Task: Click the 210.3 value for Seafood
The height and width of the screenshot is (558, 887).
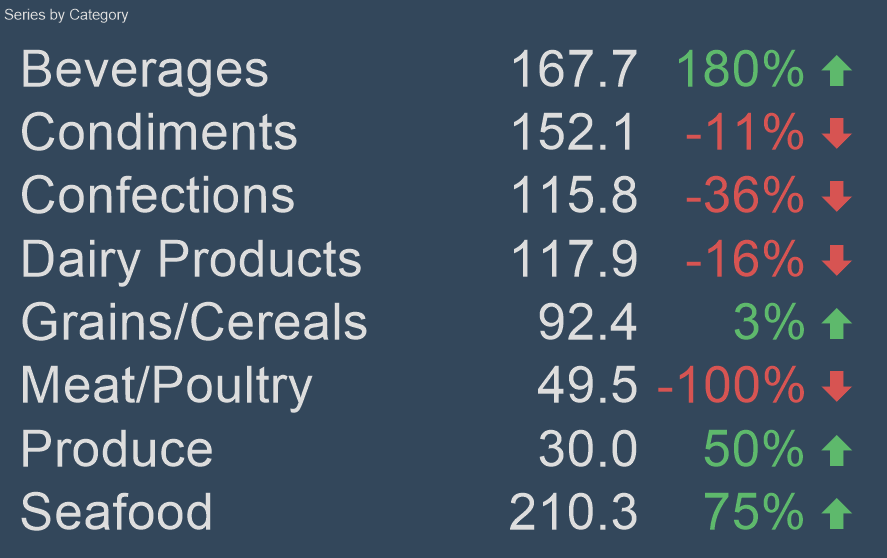Action: (573, 513)
